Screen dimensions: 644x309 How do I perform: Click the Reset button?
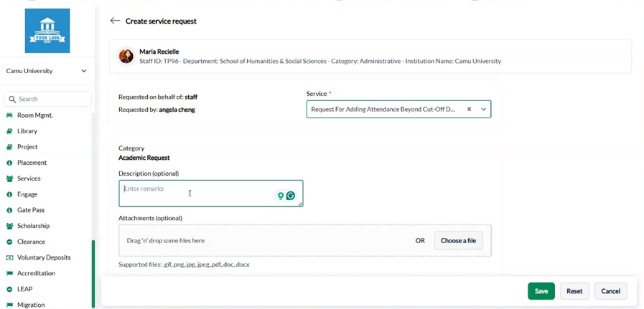574,291
